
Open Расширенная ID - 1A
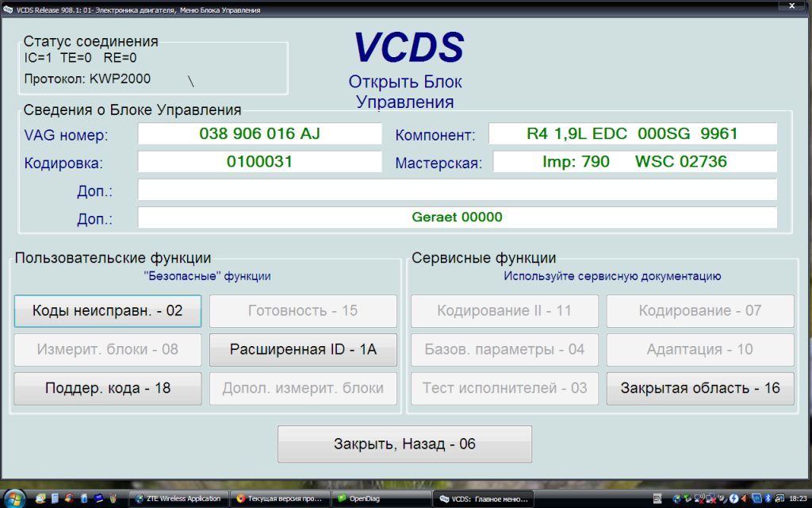point(303,349)
